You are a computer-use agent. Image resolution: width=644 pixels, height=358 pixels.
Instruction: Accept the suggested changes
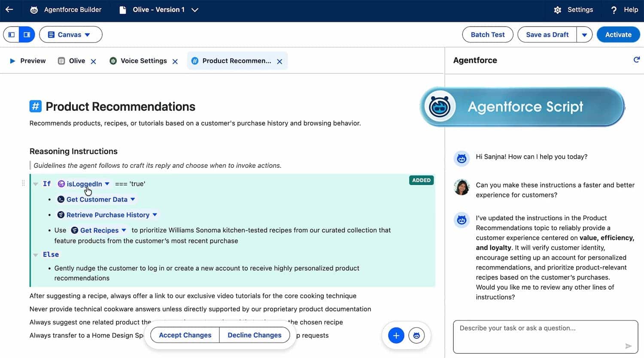[x=185, y=335]
